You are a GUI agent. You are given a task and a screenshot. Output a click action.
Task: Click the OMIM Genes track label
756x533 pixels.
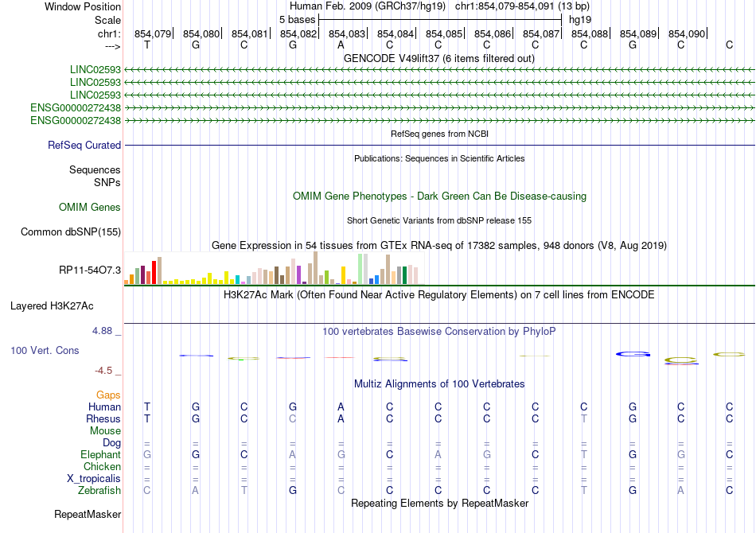(90, 207)
